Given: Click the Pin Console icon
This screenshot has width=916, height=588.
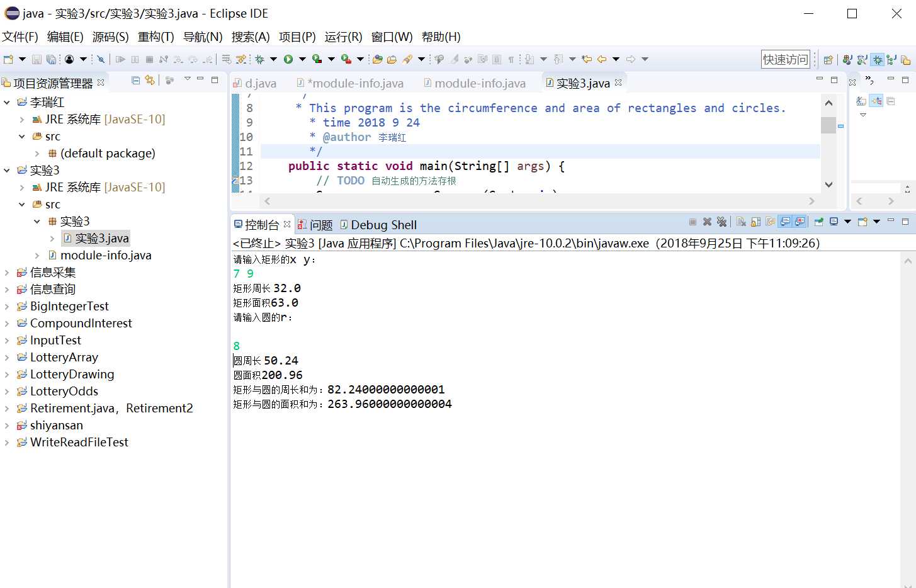Looking at the screenshot, I should (819, 222).
